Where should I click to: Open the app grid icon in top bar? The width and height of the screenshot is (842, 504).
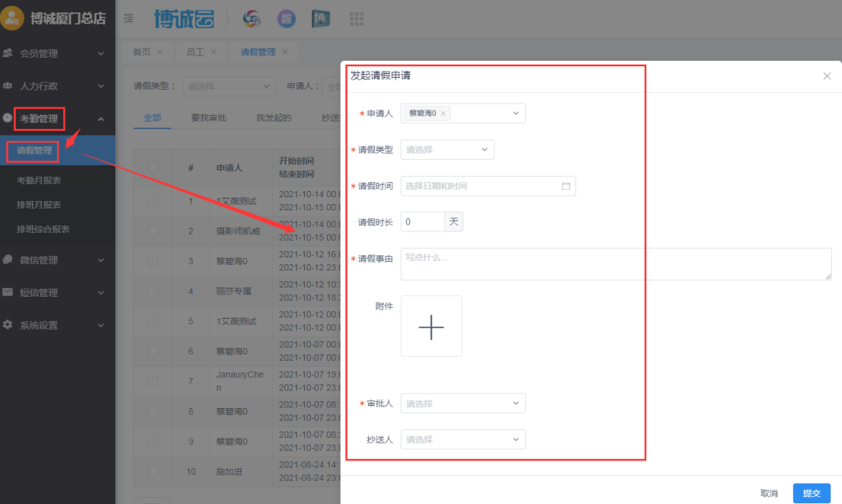(356, 18)
